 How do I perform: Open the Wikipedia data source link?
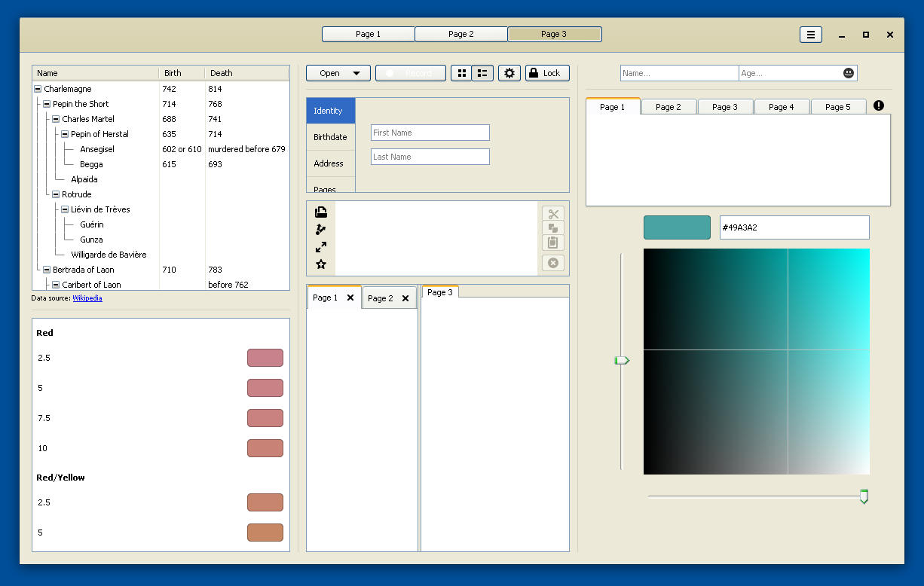(x=87, y=298)
